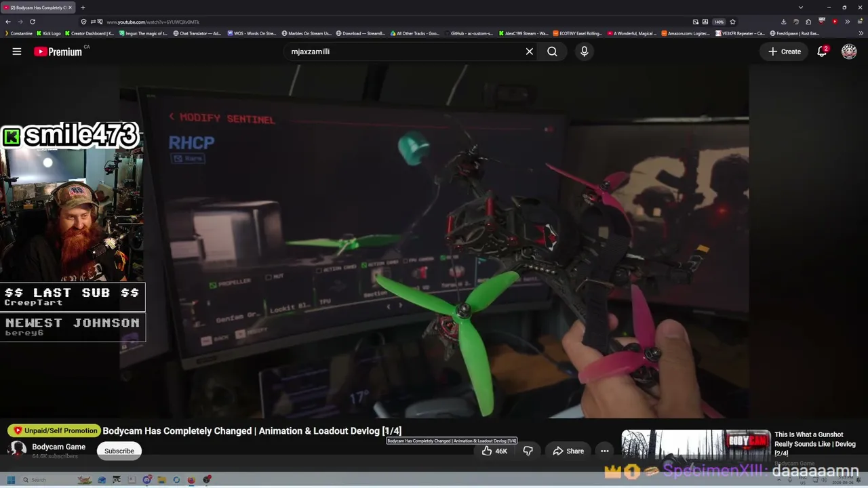
Task: Switch to Firefox in the taskbar
Action: coord(191,480)
